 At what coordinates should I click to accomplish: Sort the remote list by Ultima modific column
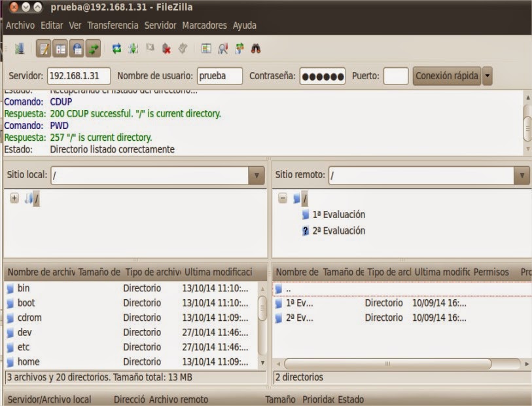[x=442, y=272]
